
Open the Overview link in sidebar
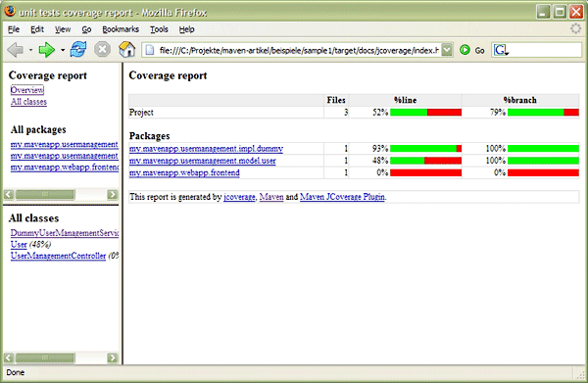pos(27,90)
